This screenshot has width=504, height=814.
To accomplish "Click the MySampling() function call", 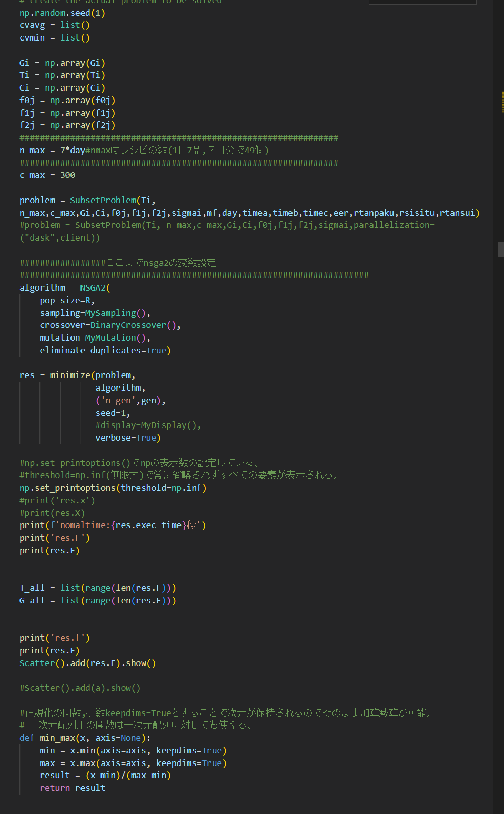I will pyautogui.click(x=112, y=312).
